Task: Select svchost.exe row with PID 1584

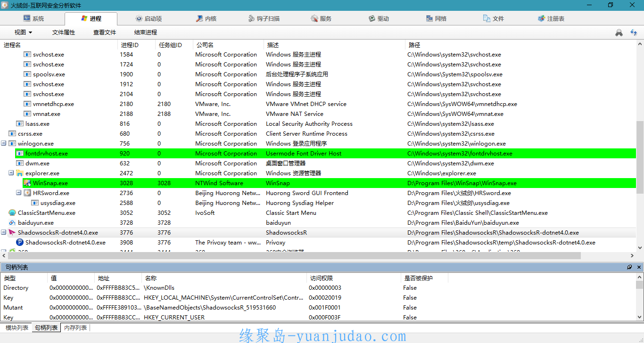Action: [x=318, y=54]
